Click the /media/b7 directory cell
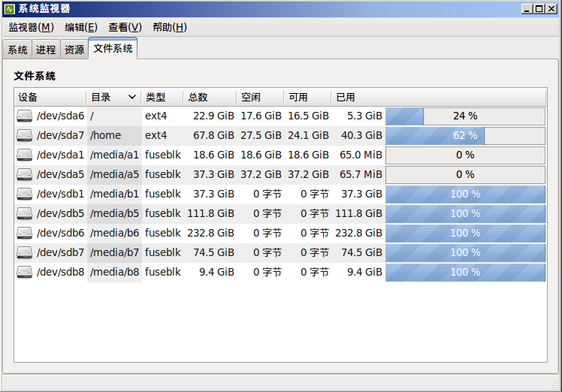Viewport: 562px width, 392px height. pos(114,252)
